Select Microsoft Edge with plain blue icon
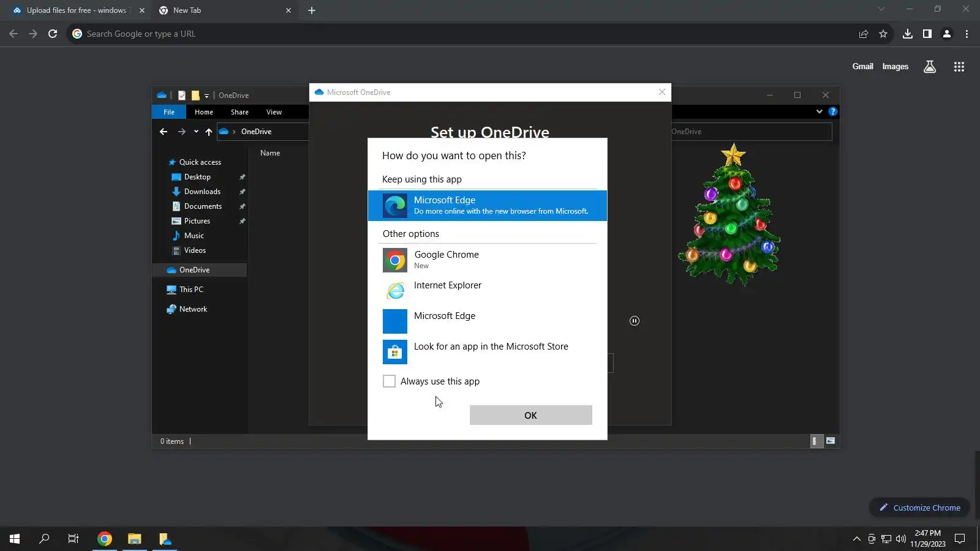The height and width of the screenshot is (551, 980). pyautogui.click(x=488, y=321)
